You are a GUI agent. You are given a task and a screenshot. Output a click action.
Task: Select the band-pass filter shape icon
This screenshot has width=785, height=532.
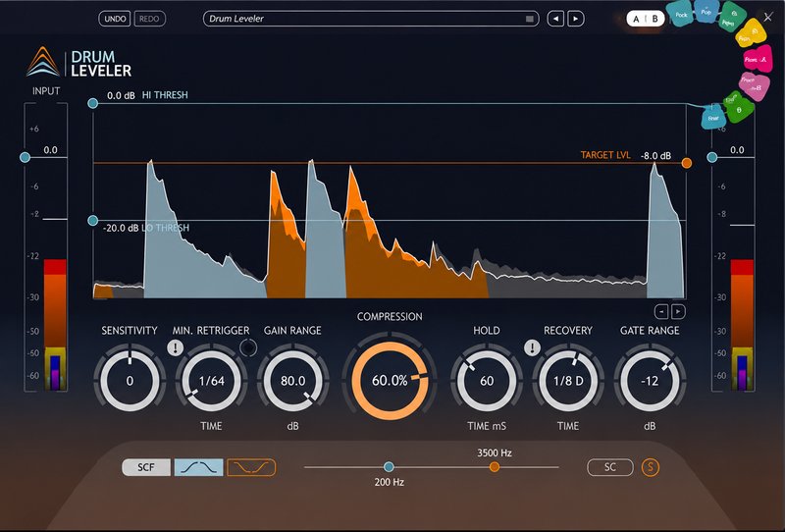click(x=199, y=467)
